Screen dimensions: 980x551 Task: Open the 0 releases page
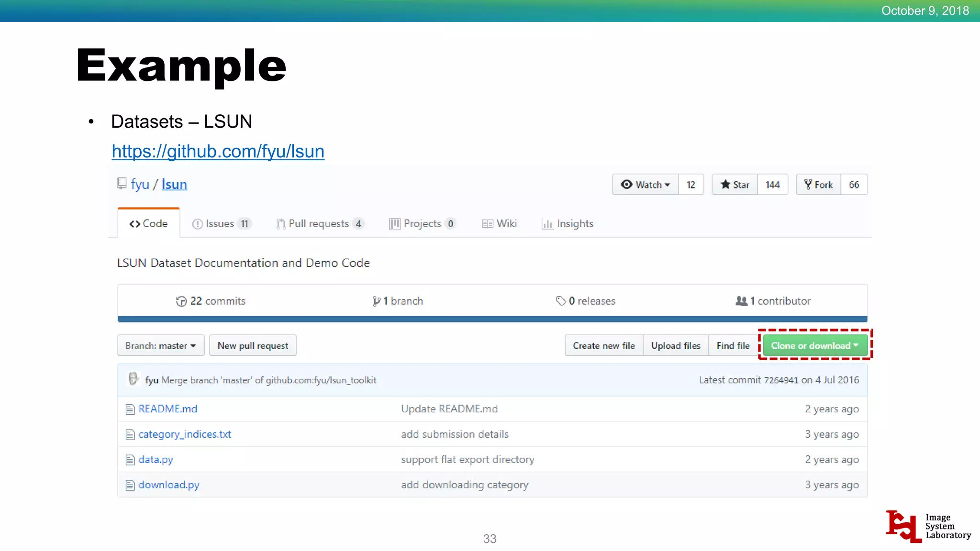[x=585, y=301]
